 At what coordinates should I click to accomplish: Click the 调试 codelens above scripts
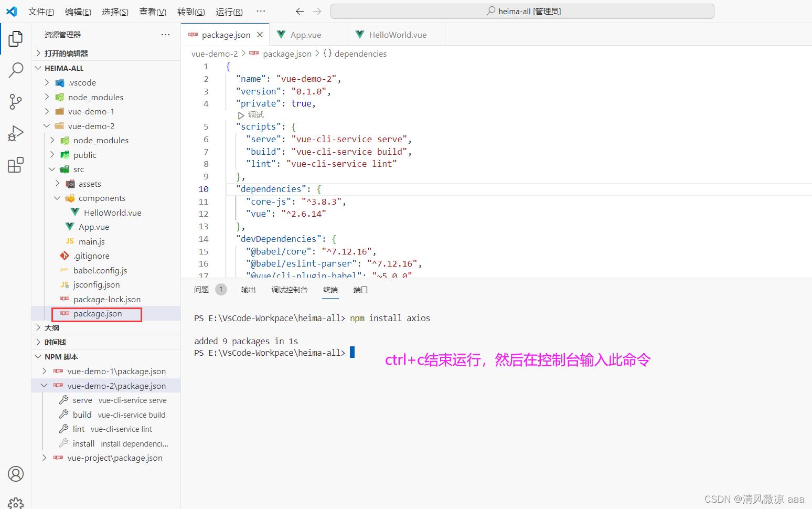(256, 115)
